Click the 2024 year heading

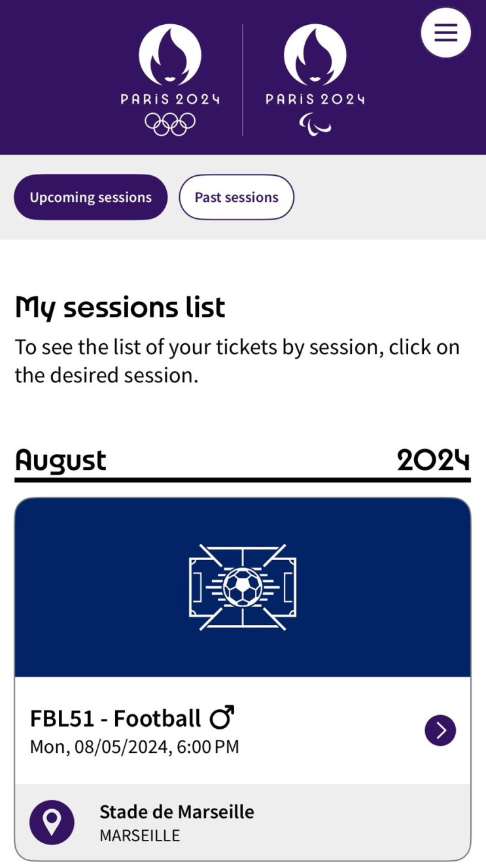click(433, 460)
